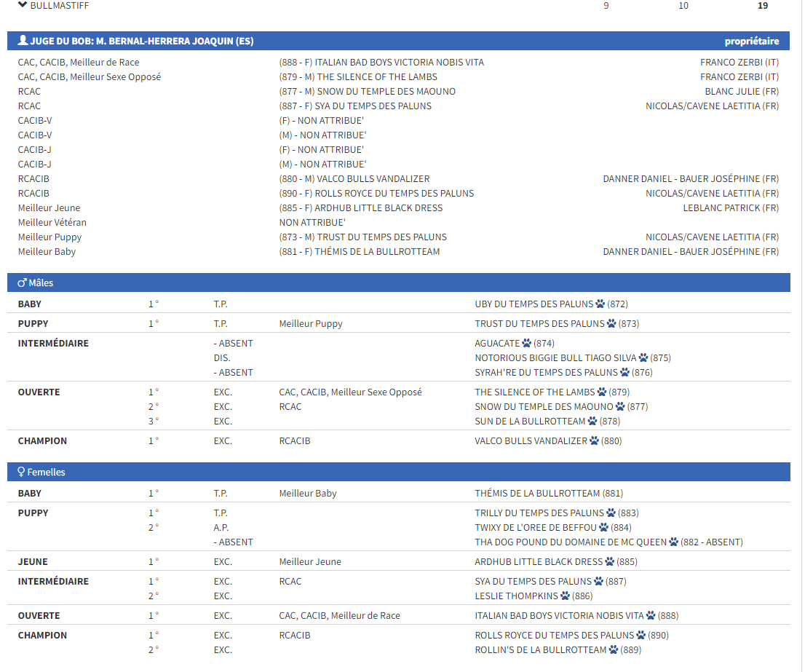The height and width of the screenshot is (672, 805).
Task: Select '(879 - M) THE SILENCE OF THE LAMBS' entry
Action: 358,76
